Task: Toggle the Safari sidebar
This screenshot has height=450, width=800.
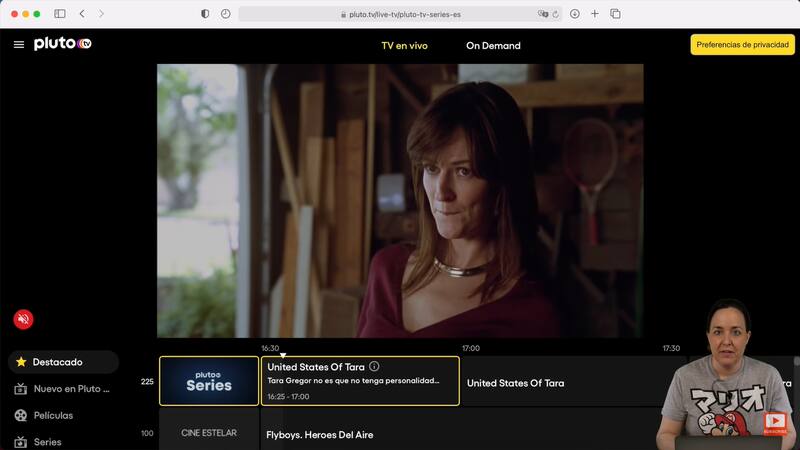Action: tap(60, 14)
